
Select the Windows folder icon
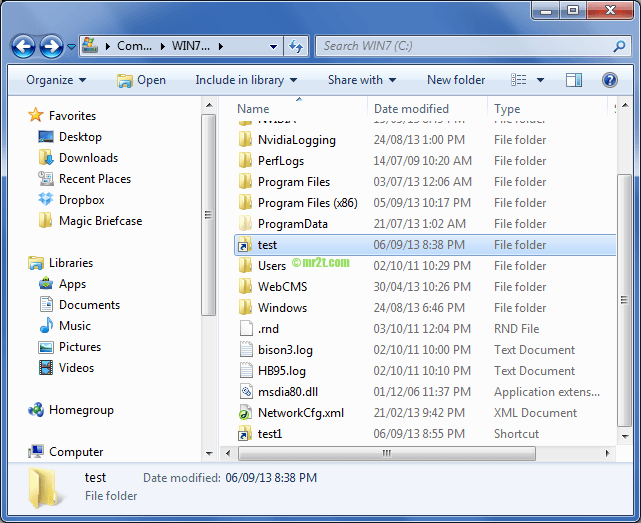pyautogui.click(x=245, y=308)
